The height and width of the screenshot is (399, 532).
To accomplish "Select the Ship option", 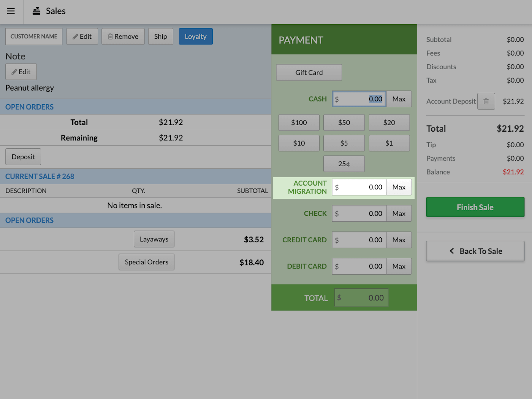I will [160, 36].
